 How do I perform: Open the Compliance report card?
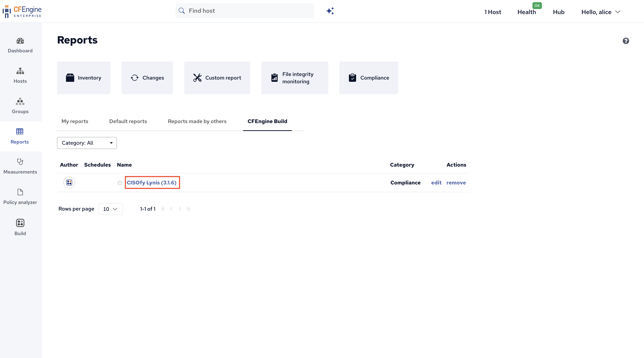tap(369, 78)
